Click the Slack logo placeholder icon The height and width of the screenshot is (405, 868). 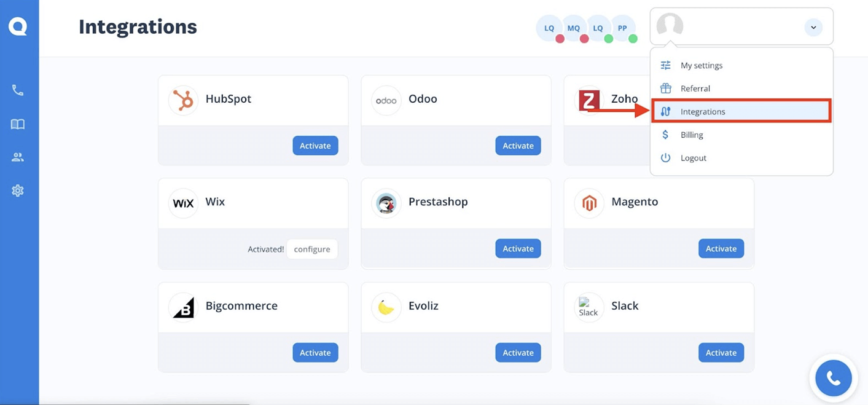(x=588, y=307)
